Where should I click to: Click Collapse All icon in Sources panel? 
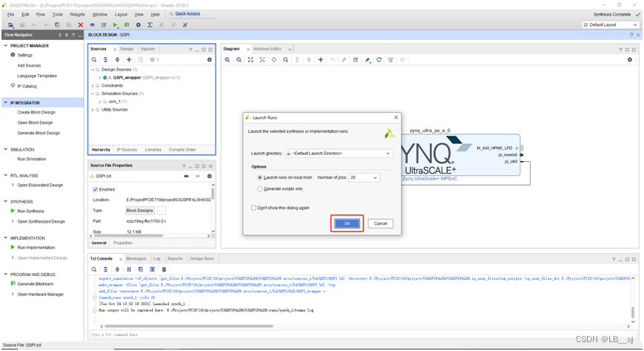[x=105, y=59]
